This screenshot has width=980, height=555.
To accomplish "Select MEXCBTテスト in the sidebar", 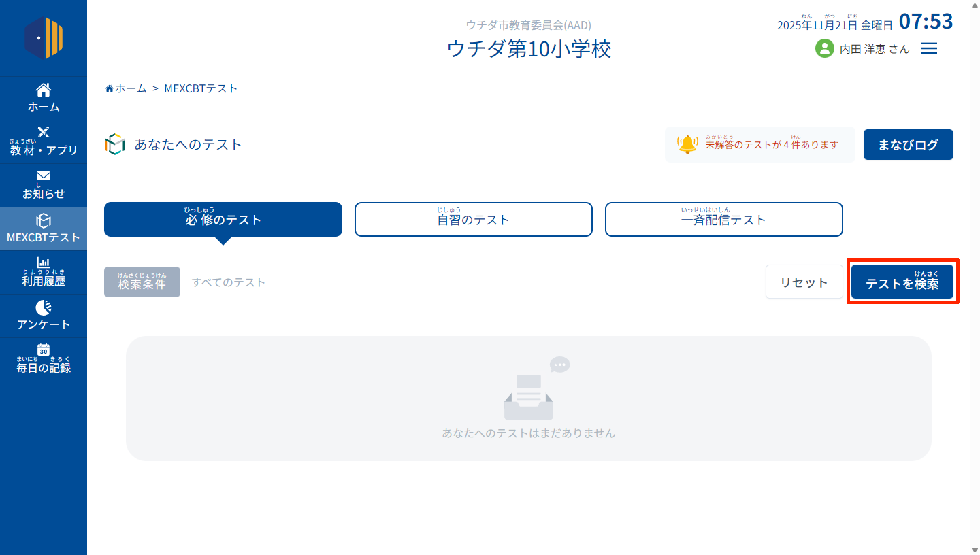I will (44, 229).
